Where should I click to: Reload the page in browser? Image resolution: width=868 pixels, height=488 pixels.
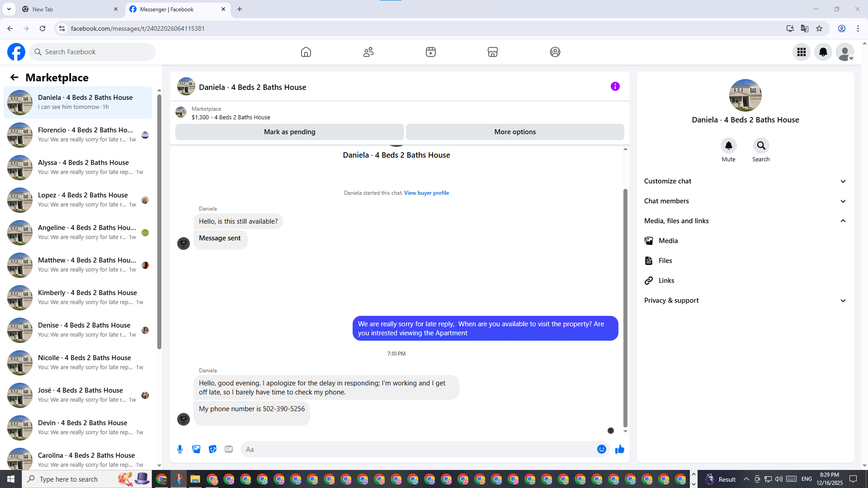pos(42,28)
